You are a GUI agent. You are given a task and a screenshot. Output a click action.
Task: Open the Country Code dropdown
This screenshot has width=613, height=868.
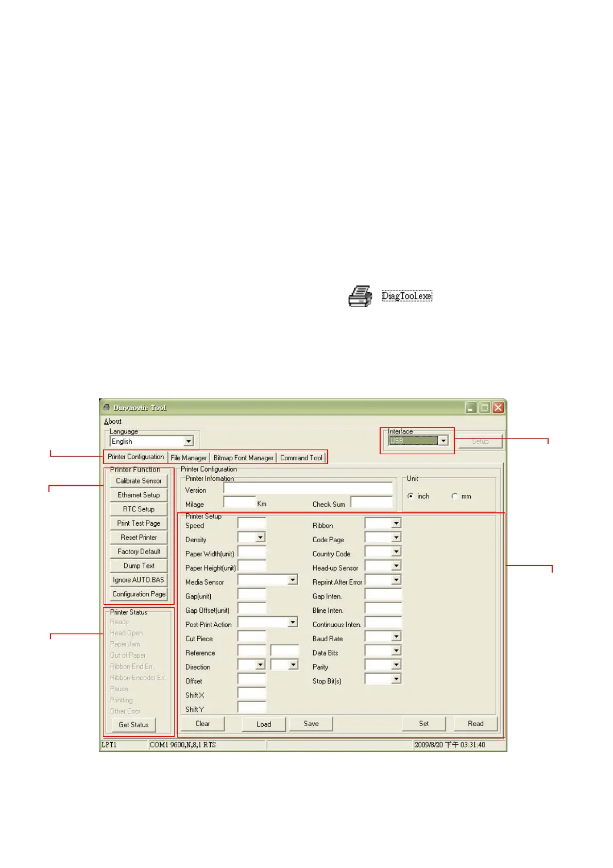click(396, 552)
